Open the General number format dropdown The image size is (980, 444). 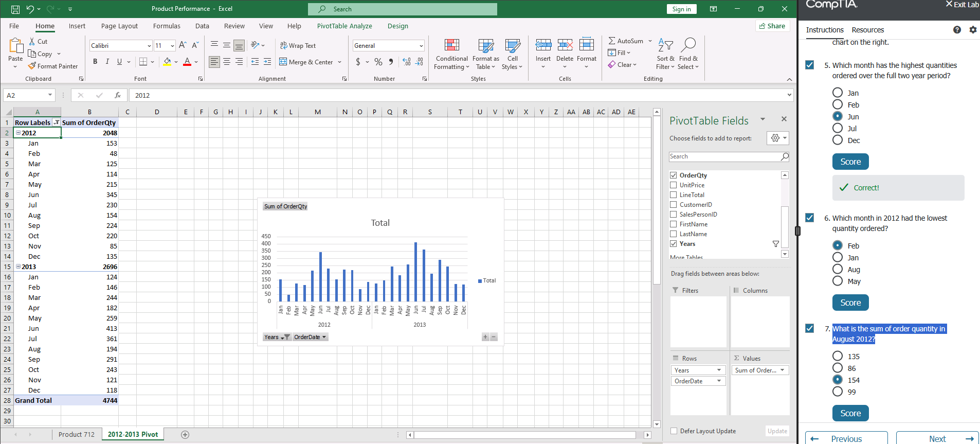click(x=421, y=46)
